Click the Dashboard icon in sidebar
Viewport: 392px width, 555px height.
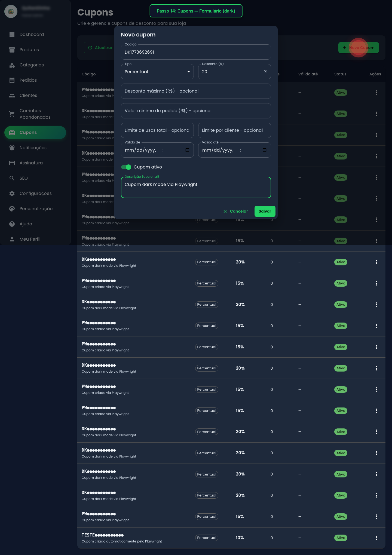click(12, 35)
